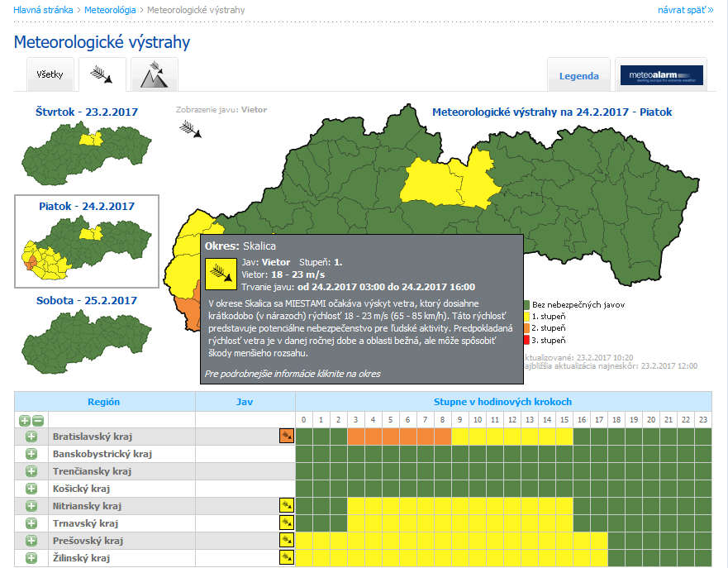
Task: Expand all regions with plus button
Action: click(25, 419)
